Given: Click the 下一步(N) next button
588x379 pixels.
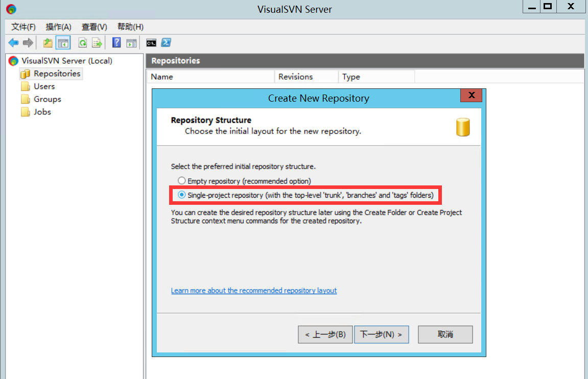Looking at the screenshot, I should 382,335.
